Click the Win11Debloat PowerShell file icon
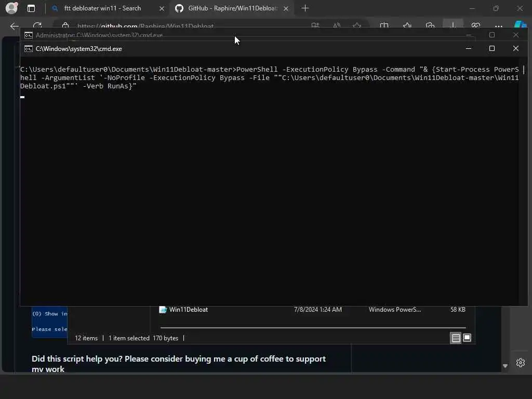Viewport: 532px width, 399px height. (x=163, y=310)
